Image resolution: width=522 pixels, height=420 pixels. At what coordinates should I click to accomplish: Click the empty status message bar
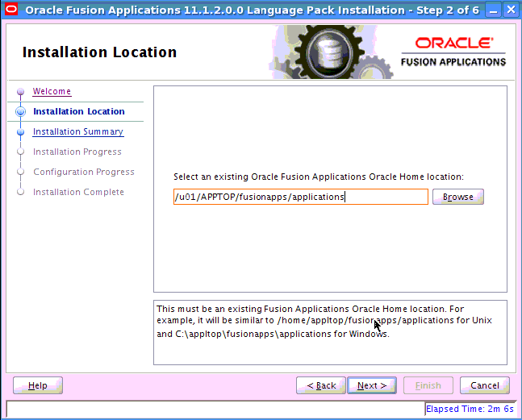[x=215, y=410]
